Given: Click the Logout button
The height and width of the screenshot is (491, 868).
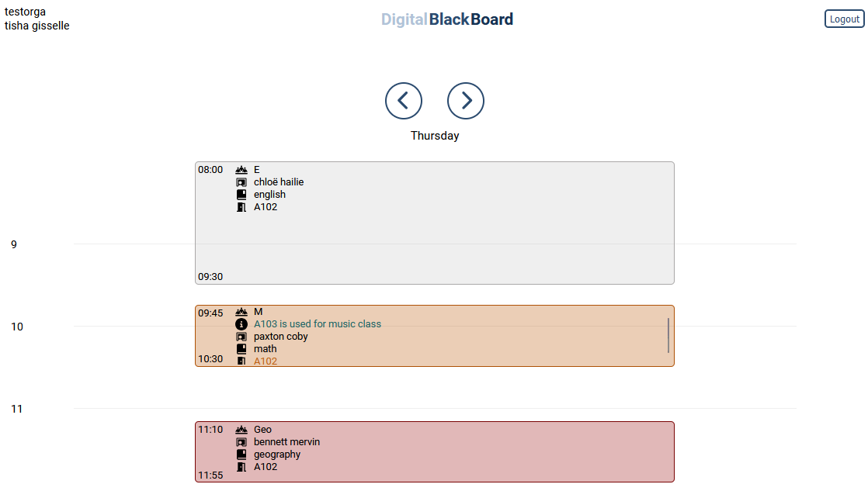Looking at the screenshot, I should [x=844, y=18].
